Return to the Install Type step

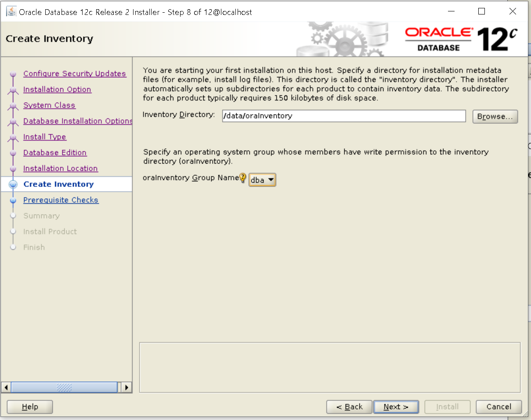45,137
